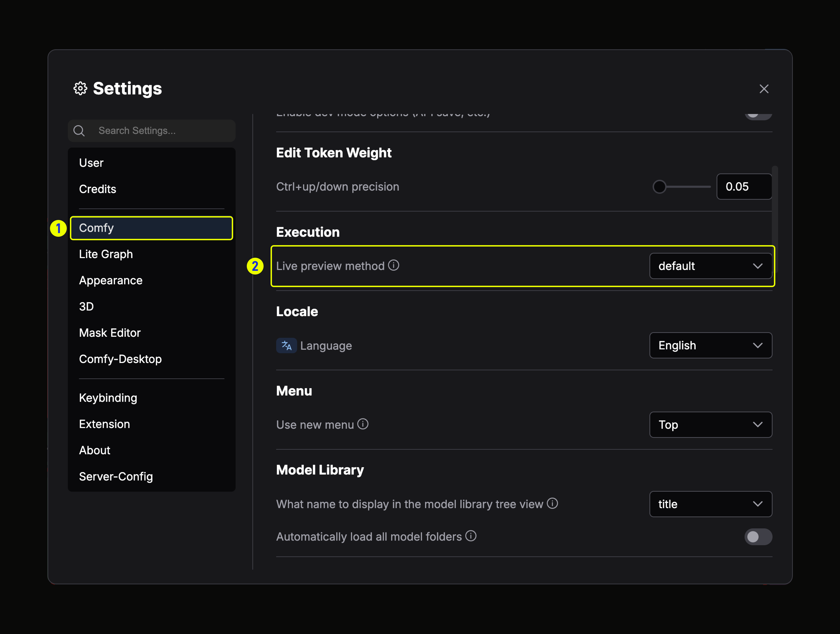Close the Settings dialog with X
The image size is (840, 634).
764,89
